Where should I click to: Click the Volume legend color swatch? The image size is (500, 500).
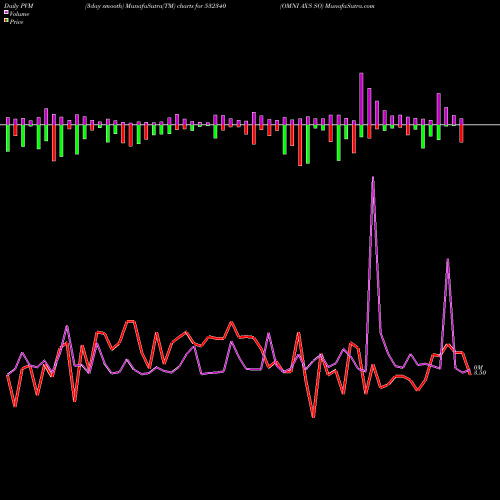pyautogui.click(x=6, y=12)
